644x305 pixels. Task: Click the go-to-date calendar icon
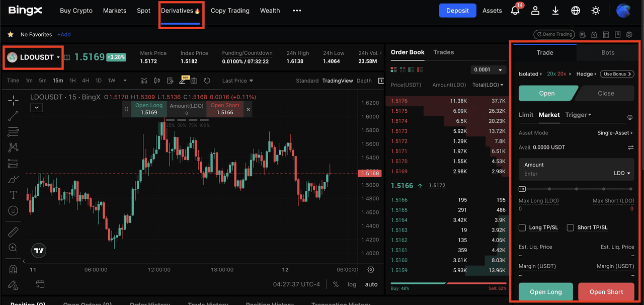[x=40, y=284]
